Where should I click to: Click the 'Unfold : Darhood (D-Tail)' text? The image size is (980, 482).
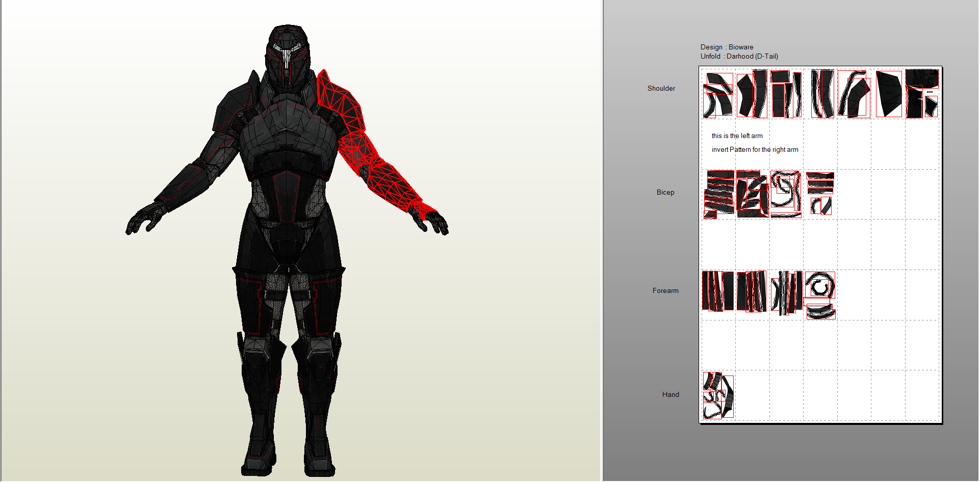739,56
